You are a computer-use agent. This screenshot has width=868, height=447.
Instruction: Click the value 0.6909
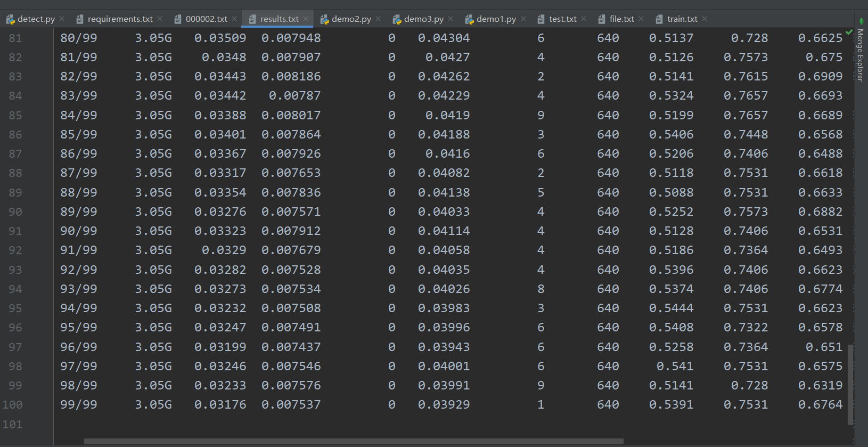[821, 77]
